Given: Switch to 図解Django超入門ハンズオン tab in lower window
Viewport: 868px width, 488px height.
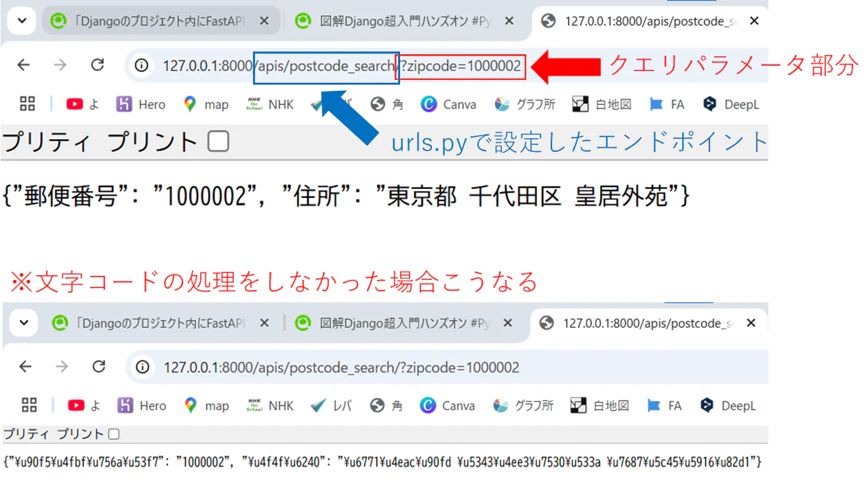Looking at the screenshot, I should tap(406, 323).
